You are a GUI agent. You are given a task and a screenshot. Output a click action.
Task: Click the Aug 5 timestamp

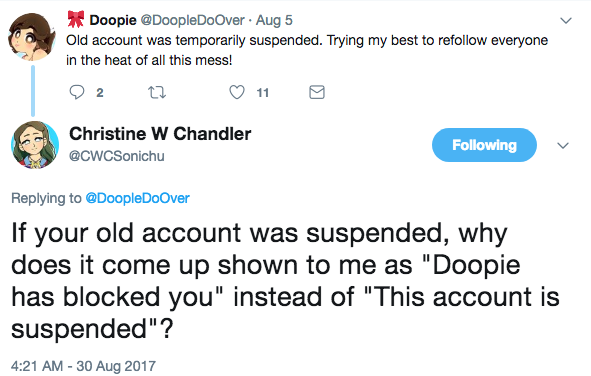(274, 20)
